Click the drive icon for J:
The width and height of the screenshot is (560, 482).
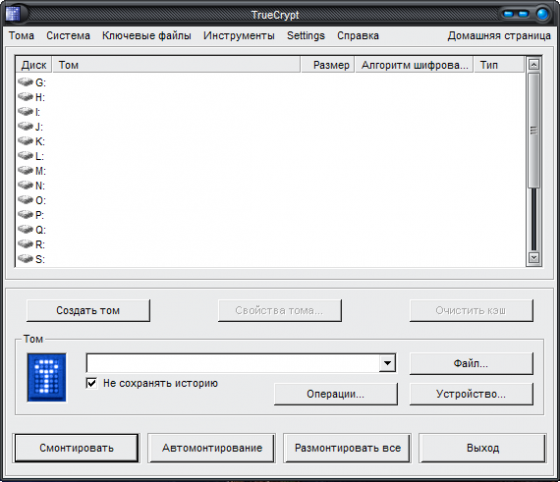[x=25, y=126]
